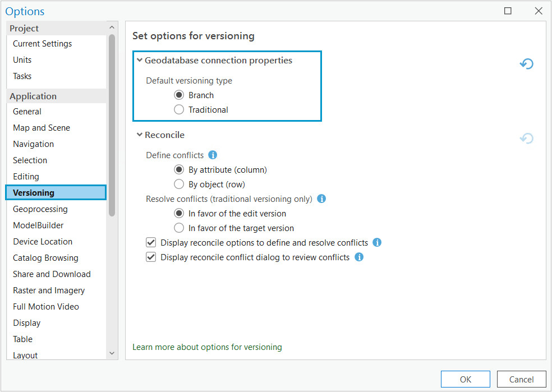Collapse the Reconcile section

pos(140,135)
